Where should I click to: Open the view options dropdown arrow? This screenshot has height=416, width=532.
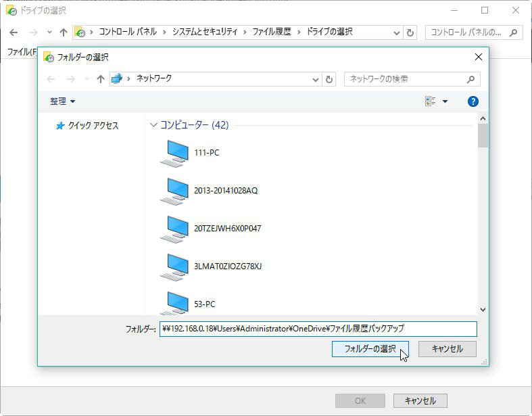coord(445,101)
